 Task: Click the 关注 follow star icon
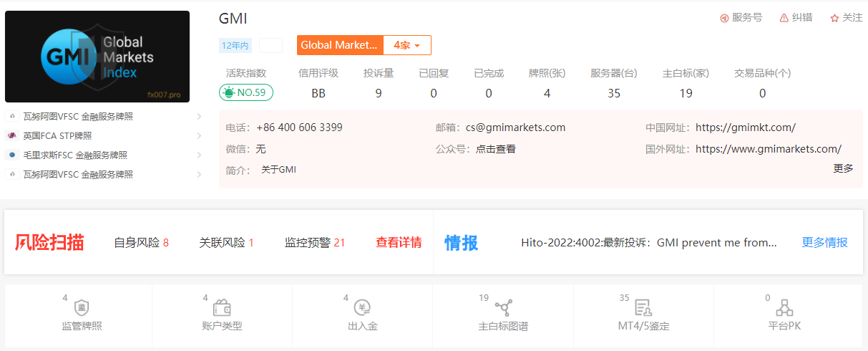pyautogui.click(x=834, y=18)
